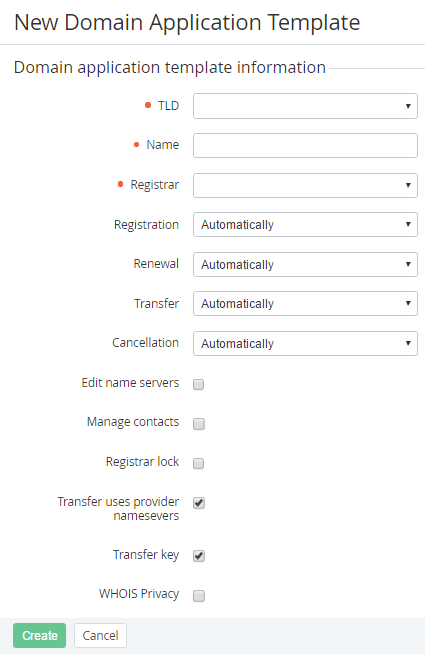Screen dimensions: 425x656
Task: Click the Renewal dropdown arrow icon
Action: tap(408, 264)
